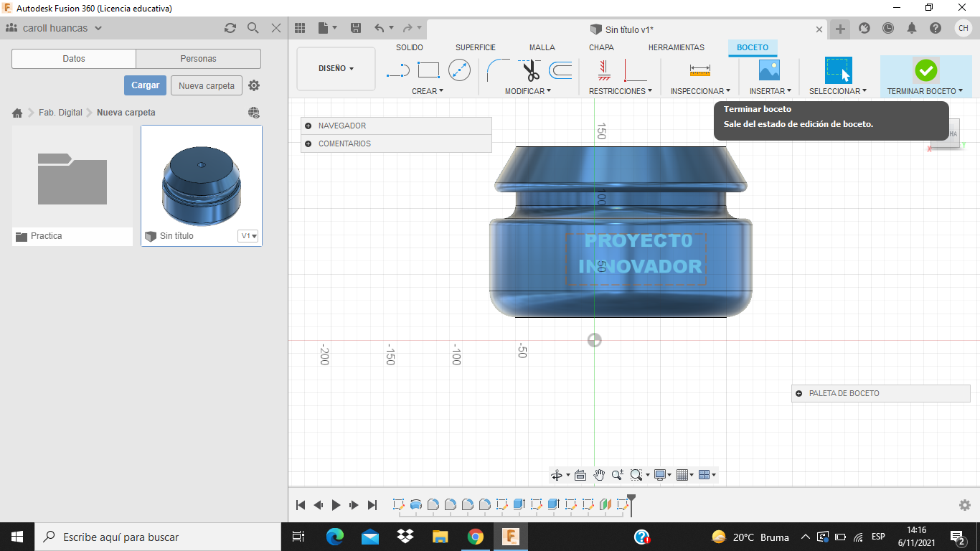Open the V1 version dropdown
The height and width of the screenshot is (551, 980).
pos(248,236)
